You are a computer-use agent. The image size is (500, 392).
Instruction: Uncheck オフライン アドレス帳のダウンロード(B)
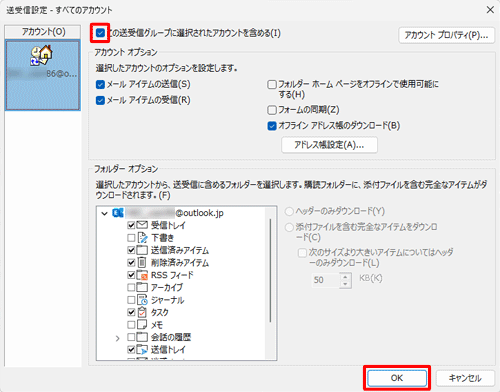pyautogui.click(x=272, y=126)
